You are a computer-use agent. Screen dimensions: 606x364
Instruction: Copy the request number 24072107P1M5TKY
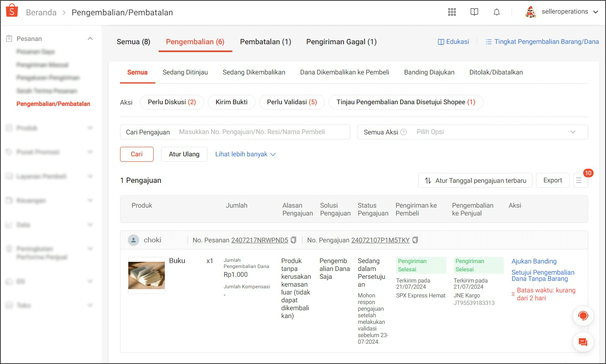click(415, 240)
